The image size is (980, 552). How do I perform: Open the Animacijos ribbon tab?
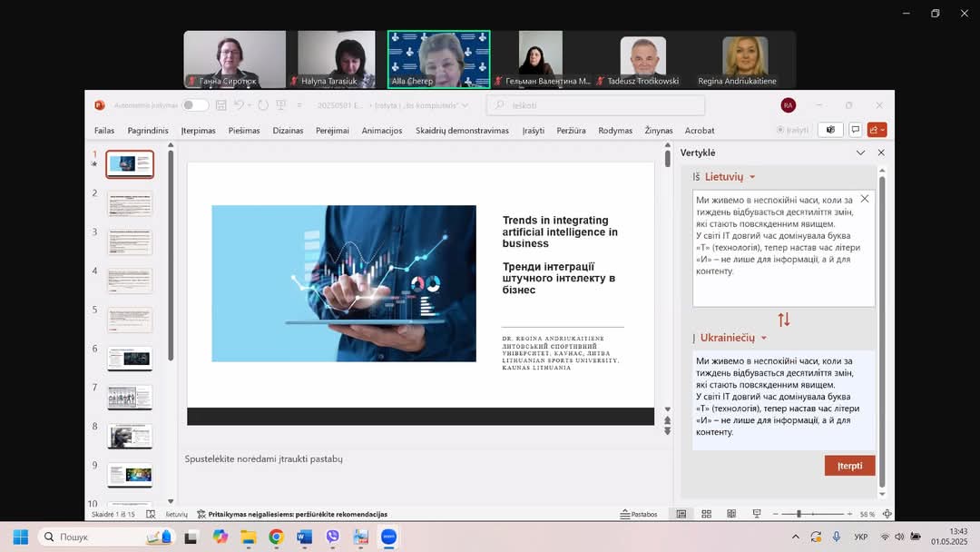(381, 131)
